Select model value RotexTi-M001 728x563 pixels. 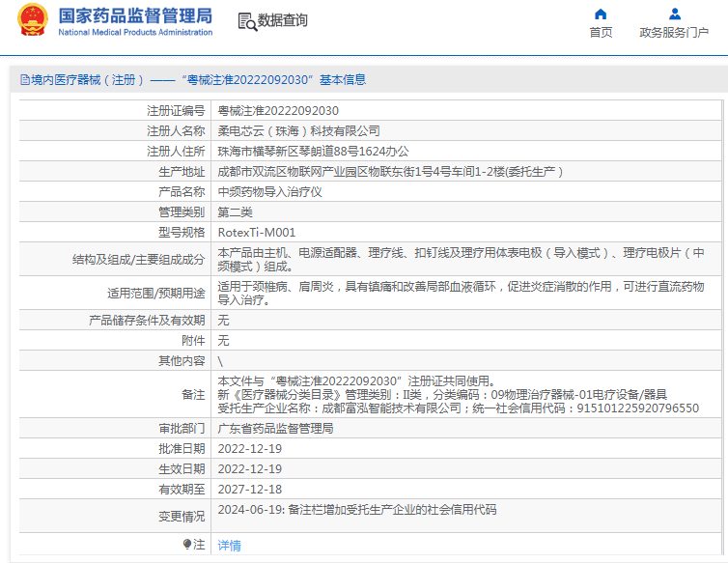(256, 233)
